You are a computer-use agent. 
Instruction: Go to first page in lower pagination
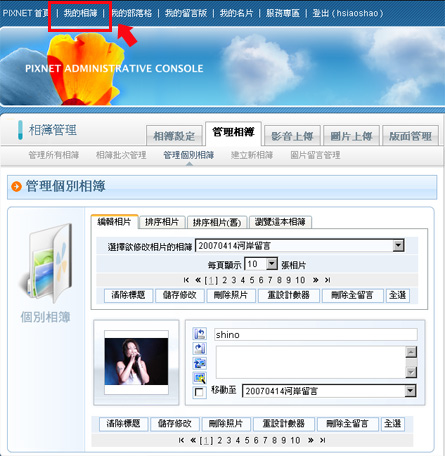181,440
